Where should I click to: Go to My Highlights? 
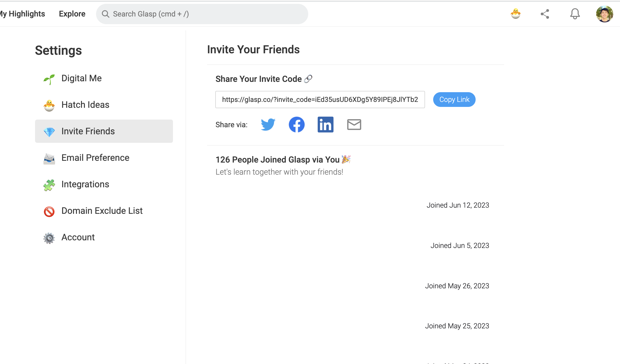point(22,14)
